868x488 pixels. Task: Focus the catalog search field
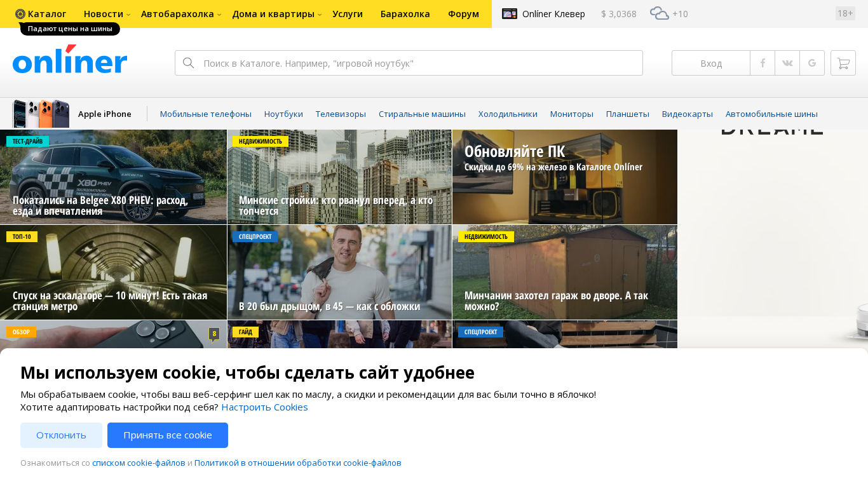(x=409, y=63)
